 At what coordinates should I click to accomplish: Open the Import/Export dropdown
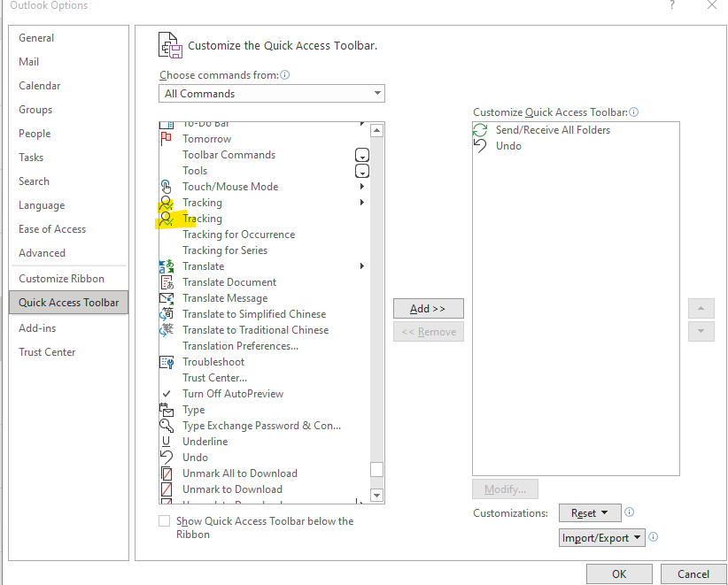click(x=602, y=537)
